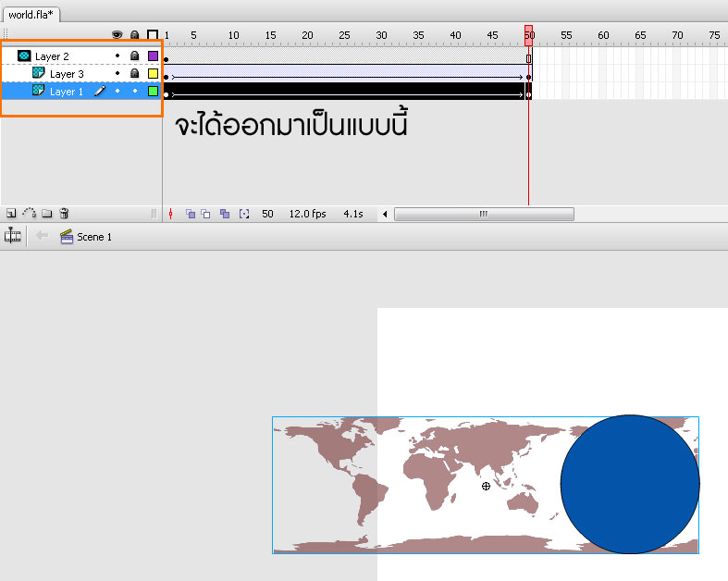Viewport: 728px width, 581px height.
Task: Click the current frame number 50
Action: (267, 214)
